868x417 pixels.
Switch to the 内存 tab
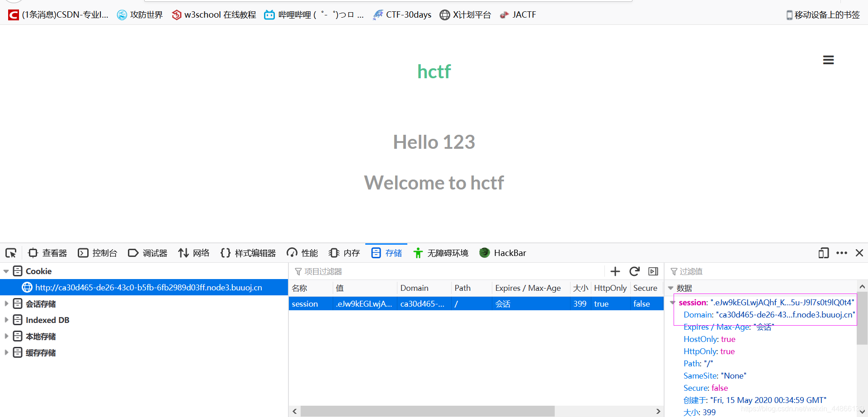344,253
